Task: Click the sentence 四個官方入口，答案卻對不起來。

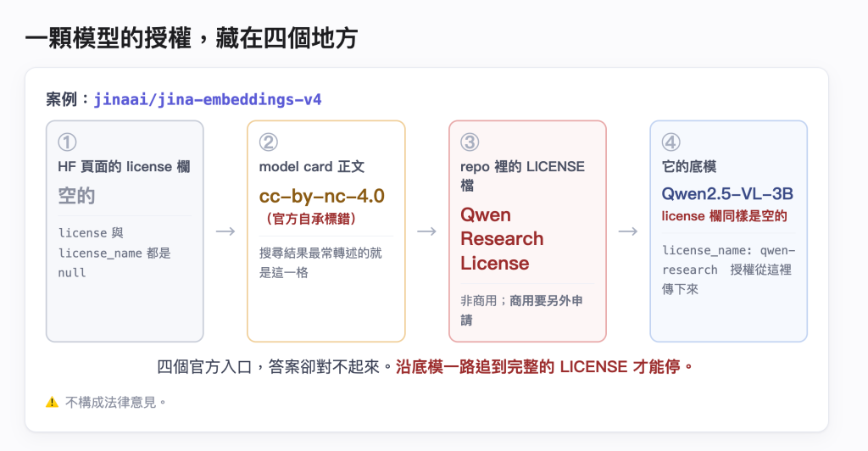Action: pyautogui.click(x=275, y=367)
